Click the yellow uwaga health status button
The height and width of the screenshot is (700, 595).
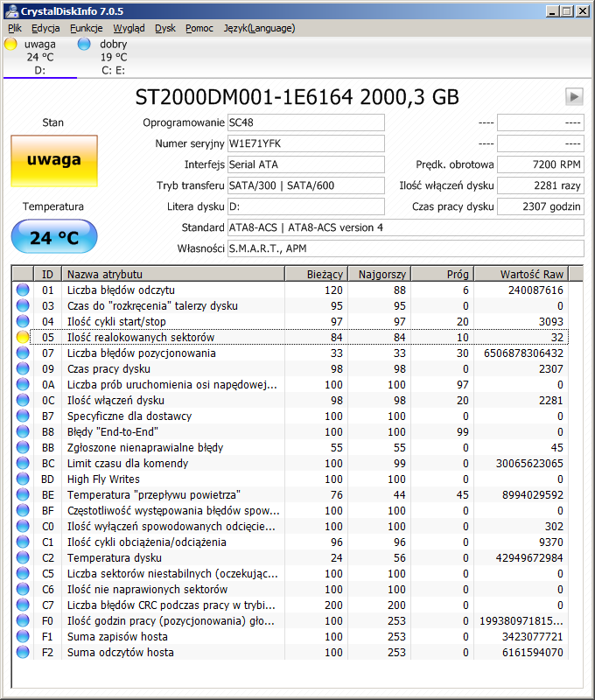tap(54, 161)
